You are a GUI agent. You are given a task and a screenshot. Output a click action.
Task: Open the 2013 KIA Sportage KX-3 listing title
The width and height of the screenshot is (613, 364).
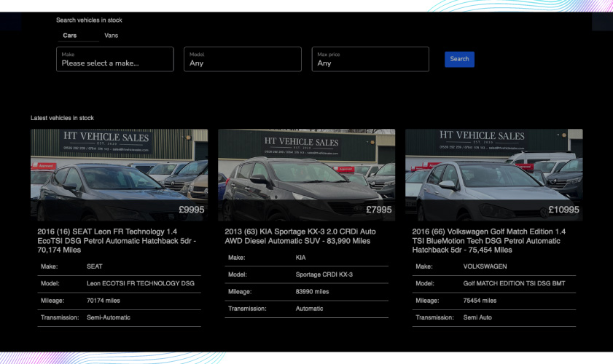pos(300,237)
